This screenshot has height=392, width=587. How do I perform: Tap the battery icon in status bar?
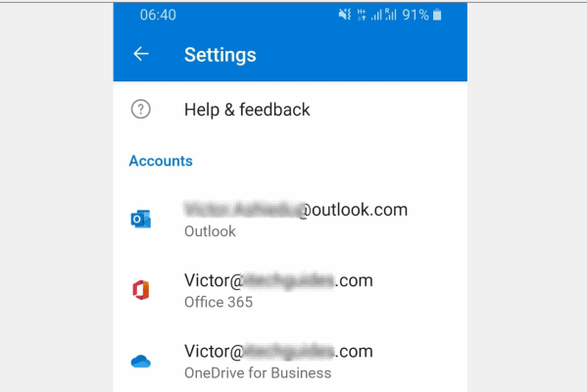[x=437, y=15]
